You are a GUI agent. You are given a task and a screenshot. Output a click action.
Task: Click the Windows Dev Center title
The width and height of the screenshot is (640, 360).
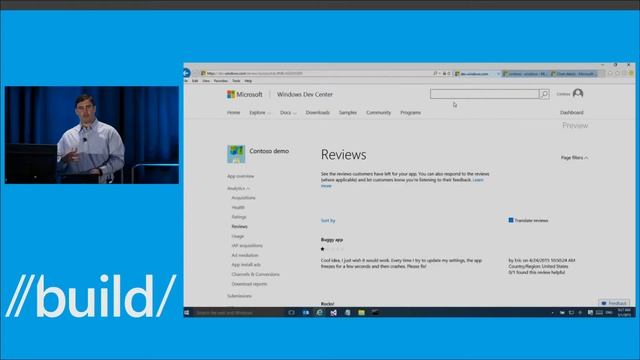(x=305, y=94)
